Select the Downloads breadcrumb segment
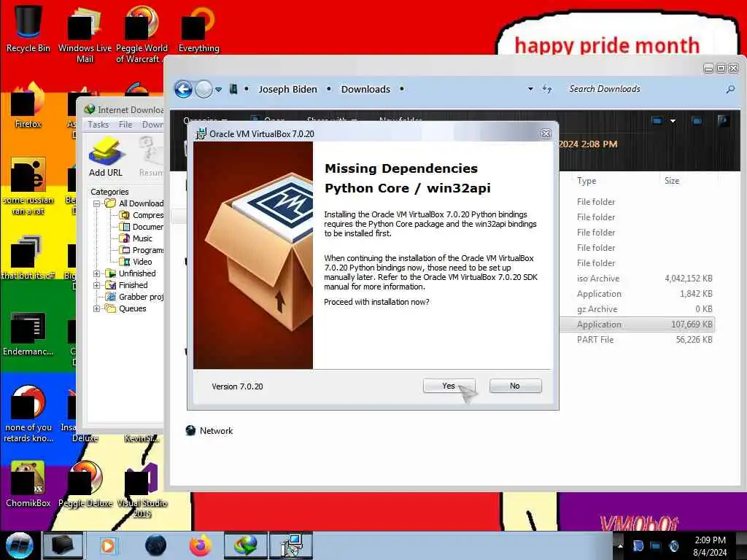The width and height of the screenshot is (747, 560). (x=365, y=89)
